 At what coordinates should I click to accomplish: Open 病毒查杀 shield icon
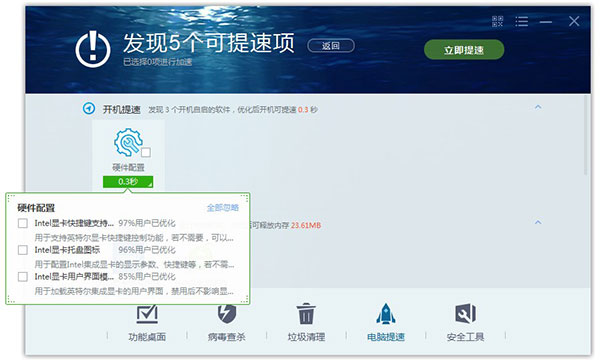pos(227,322)
